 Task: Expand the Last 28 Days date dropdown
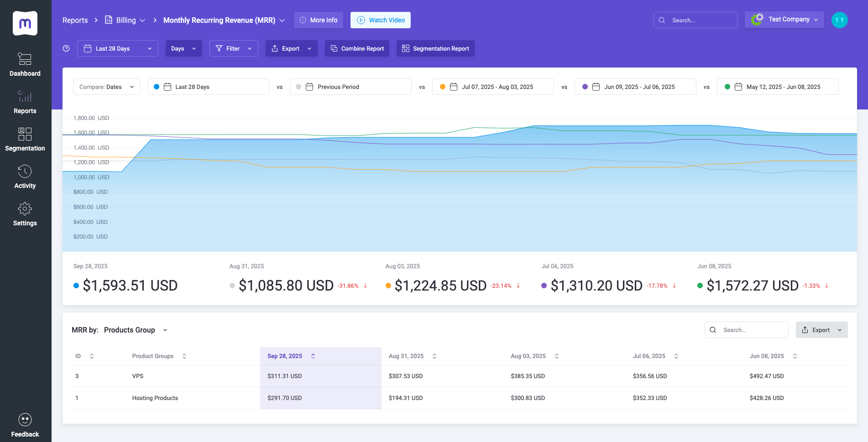click(118, 48)
